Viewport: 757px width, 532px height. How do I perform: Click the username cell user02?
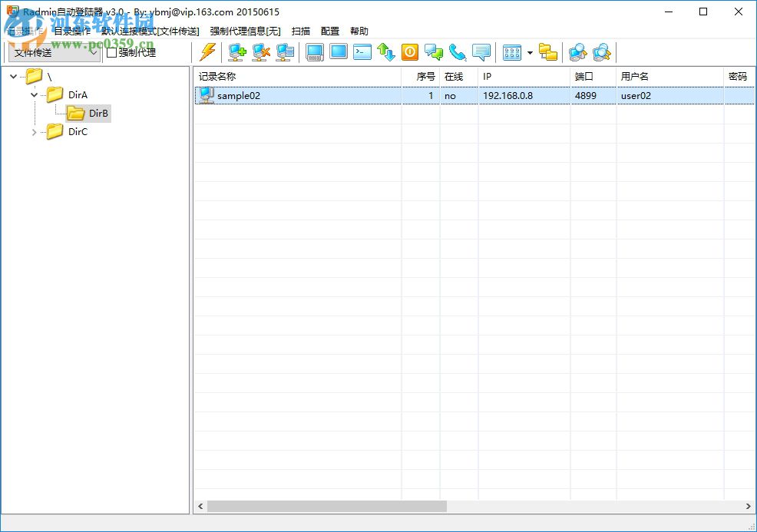click(x=636, y=96)
